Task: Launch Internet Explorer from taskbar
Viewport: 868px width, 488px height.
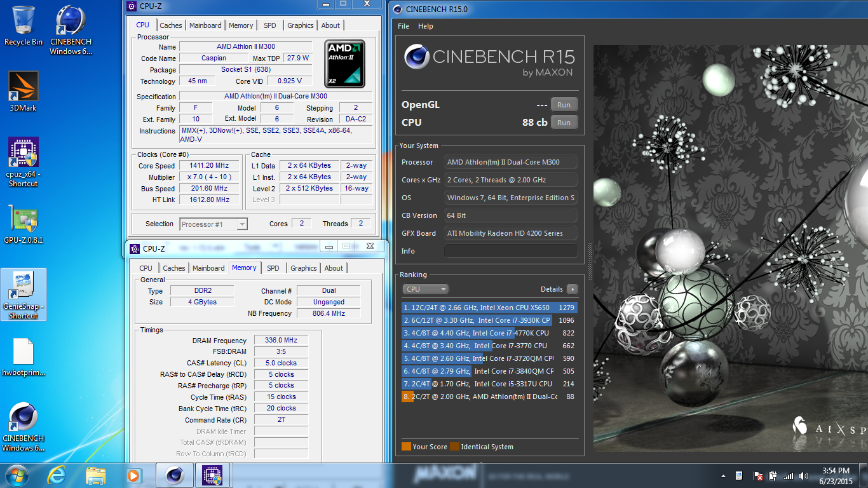Action: click(x=57, y=475)
